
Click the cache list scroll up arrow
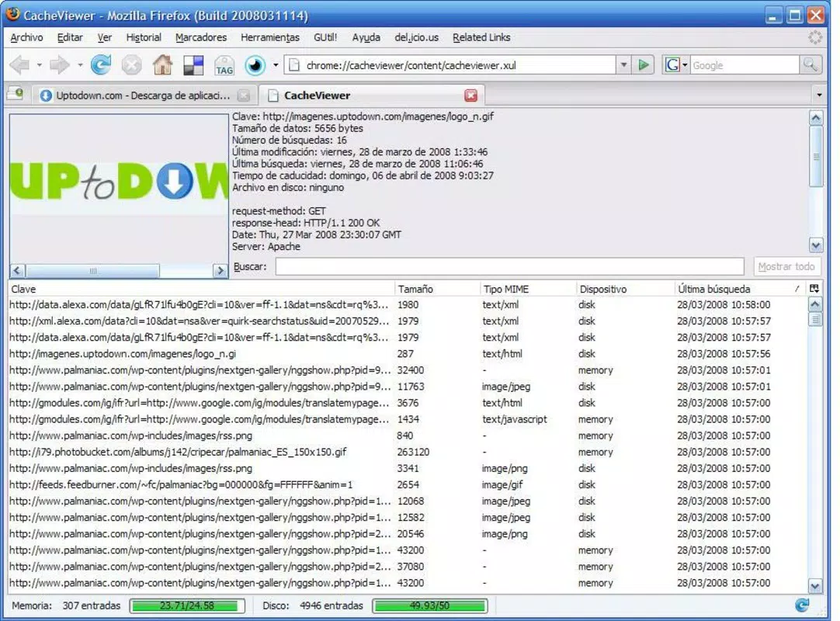tap(815, 305)
